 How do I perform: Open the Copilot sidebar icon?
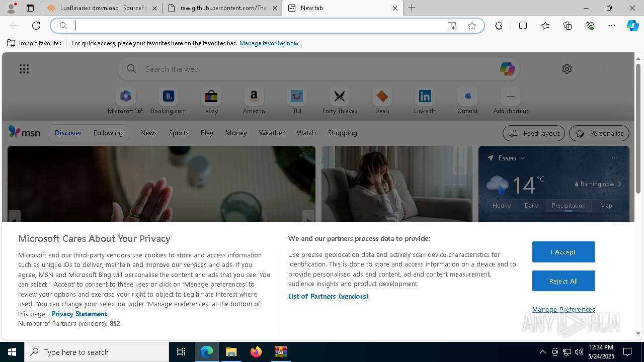(x=633, y=26)
